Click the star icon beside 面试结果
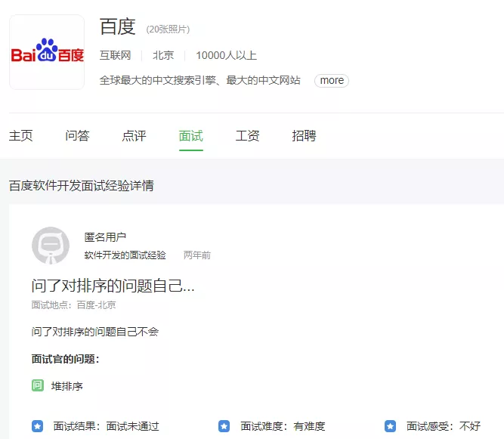Screen dimensions: 504x439 coord(37,426)
